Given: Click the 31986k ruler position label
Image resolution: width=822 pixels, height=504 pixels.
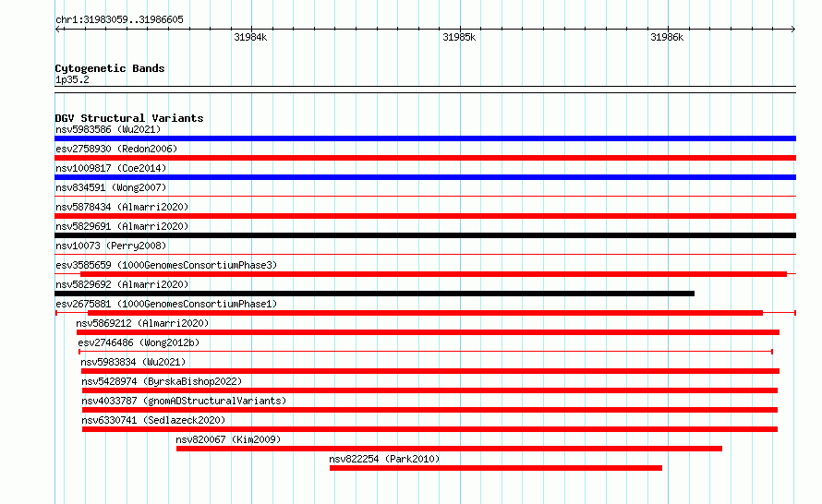Looking at the screenshot, I should click(667, 37).
